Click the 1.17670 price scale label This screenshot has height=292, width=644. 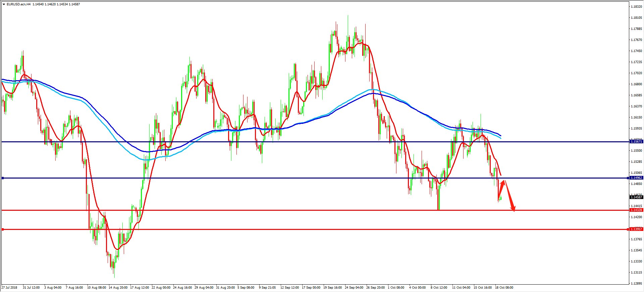click(x=637, y=40)
